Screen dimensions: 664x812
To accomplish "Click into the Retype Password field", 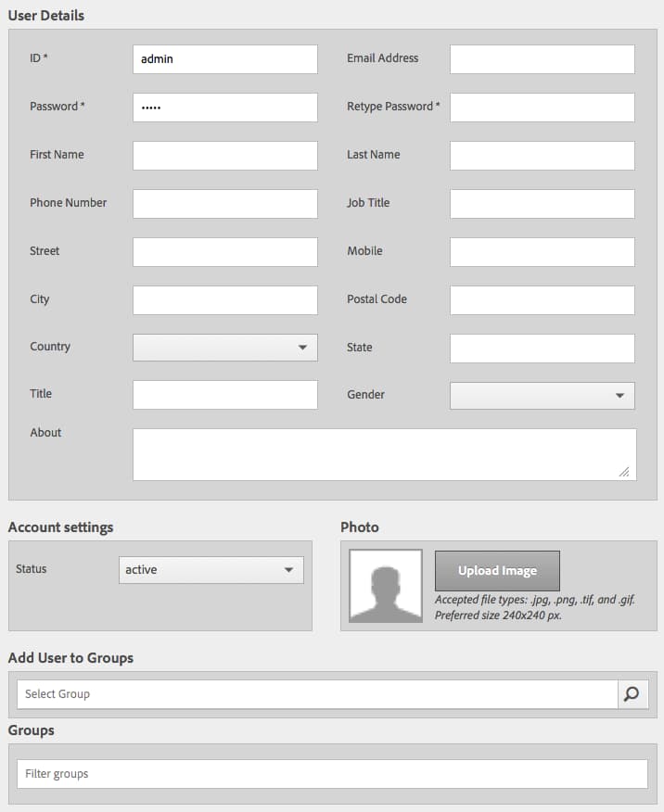I will (543, 108).
